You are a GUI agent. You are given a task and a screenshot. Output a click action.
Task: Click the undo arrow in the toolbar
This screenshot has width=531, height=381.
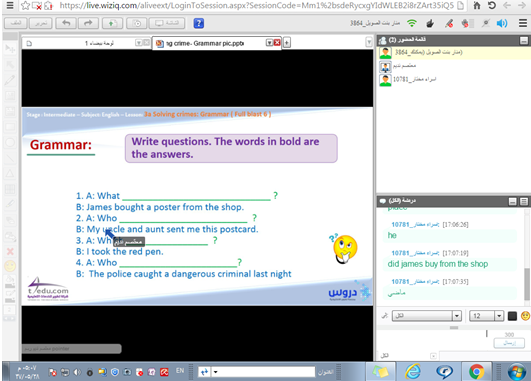pos(67,23)
